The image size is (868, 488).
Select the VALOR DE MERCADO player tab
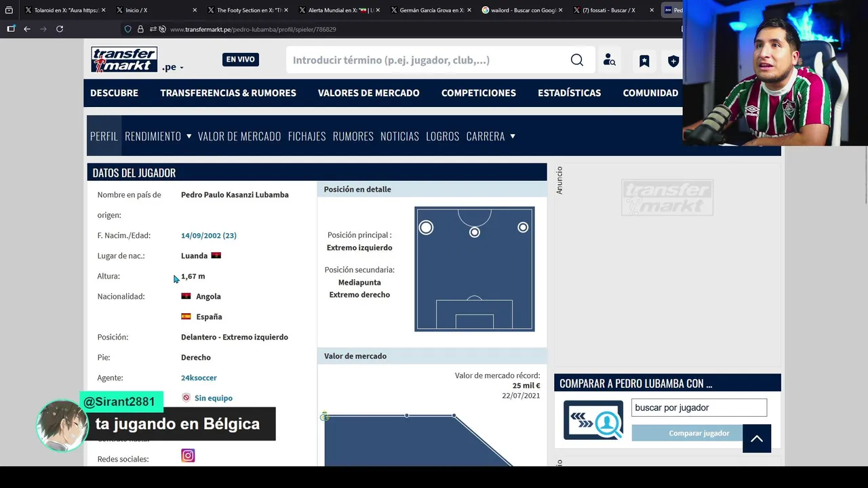click(x=239, y=136)
